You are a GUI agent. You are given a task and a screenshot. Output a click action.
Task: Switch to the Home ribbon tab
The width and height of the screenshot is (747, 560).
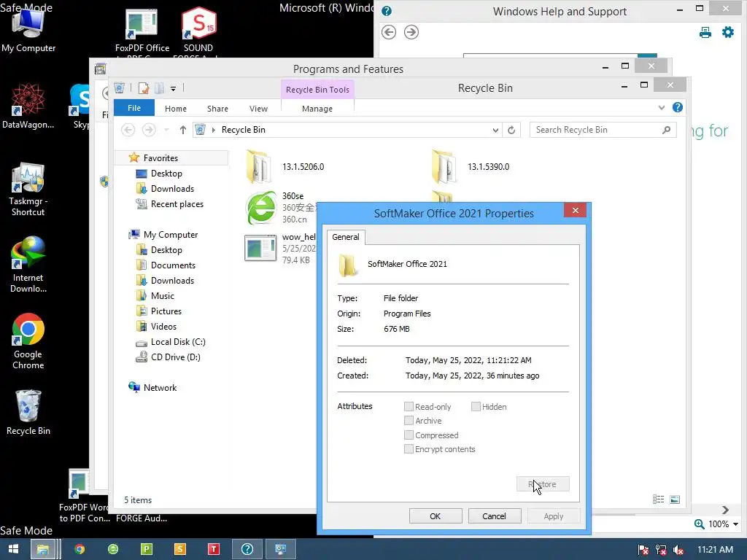pyautogui.click(x=175, y=109)
